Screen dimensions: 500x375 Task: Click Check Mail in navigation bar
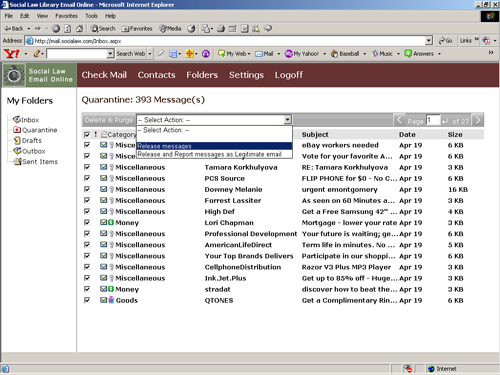coord(104,75)
